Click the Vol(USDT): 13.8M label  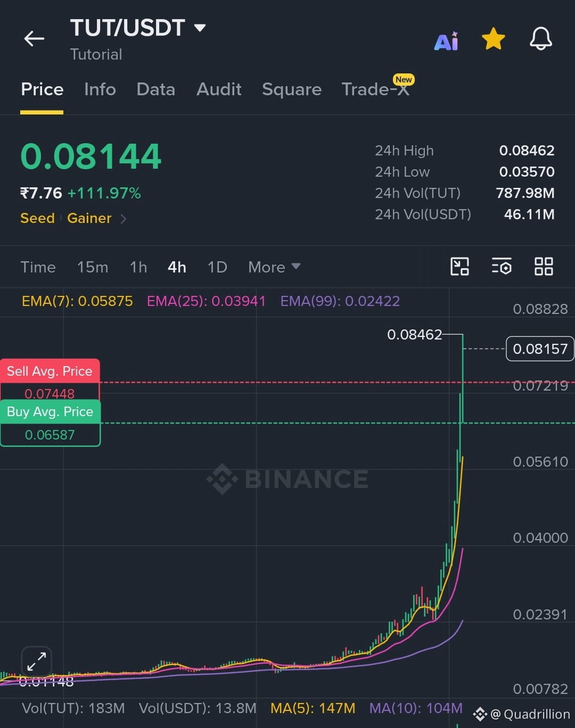coord(198,708)
